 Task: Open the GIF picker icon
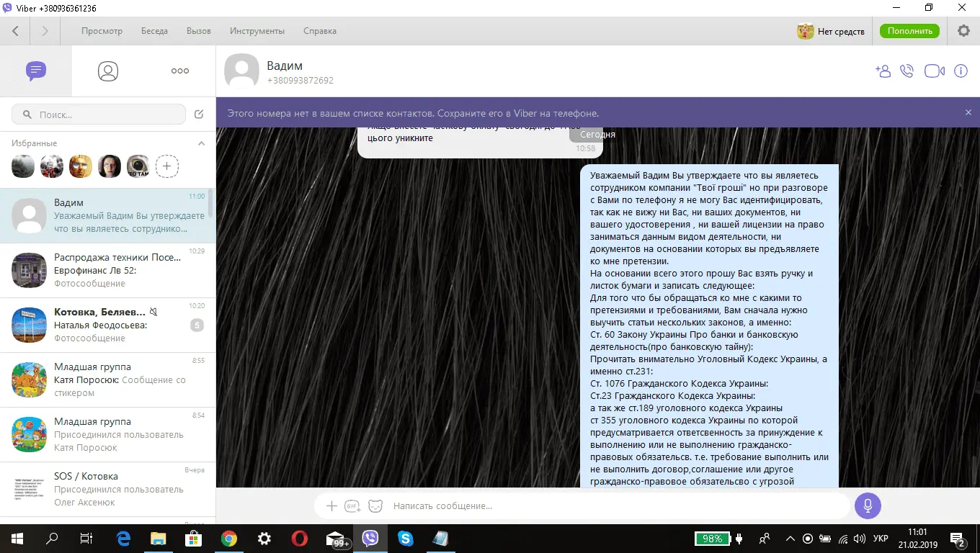pos(352,506)
